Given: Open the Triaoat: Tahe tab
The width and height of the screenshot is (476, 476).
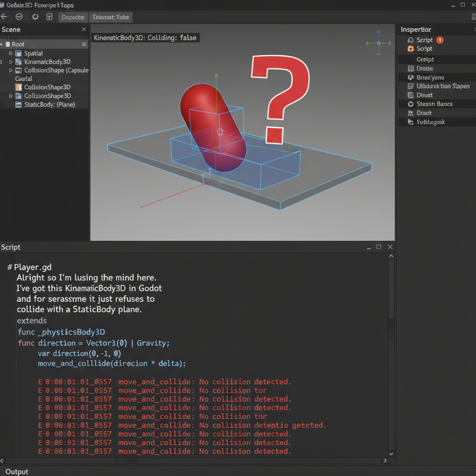Looking at the screenshot, I should click(111, 17).
